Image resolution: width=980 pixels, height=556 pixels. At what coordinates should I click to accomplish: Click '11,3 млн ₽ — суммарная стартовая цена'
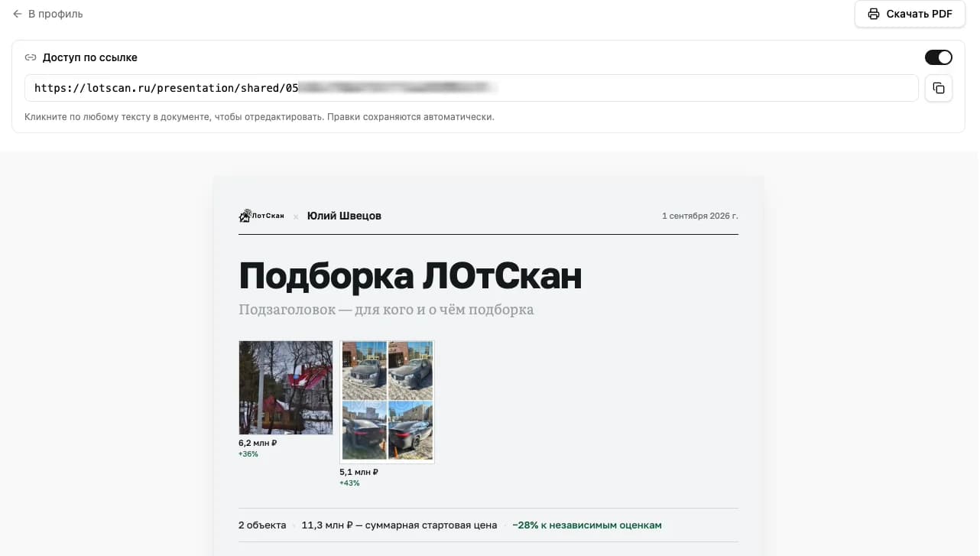pyautogui.click(x=399, y=525)
